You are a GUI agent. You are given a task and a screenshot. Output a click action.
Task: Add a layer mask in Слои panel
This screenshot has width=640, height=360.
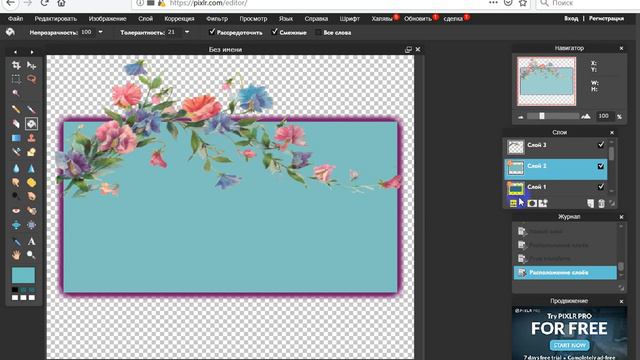pyautogui.click(x=532, y=203)
